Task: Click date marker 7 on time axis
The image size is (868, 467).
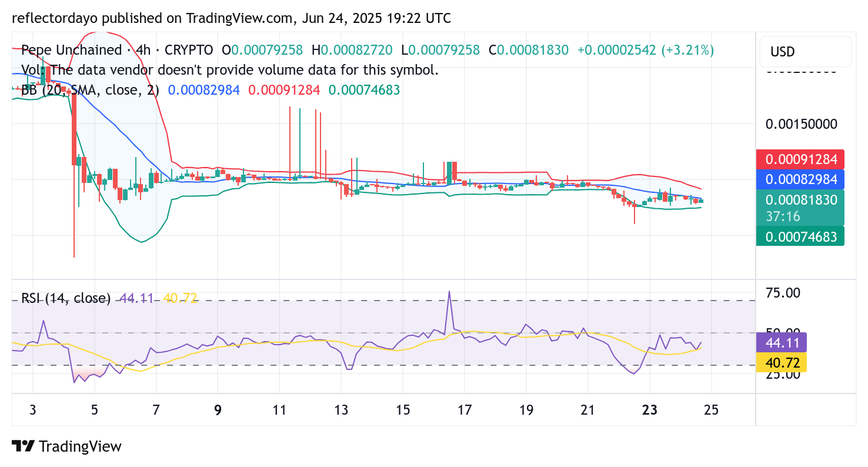Action: point(156,410)
